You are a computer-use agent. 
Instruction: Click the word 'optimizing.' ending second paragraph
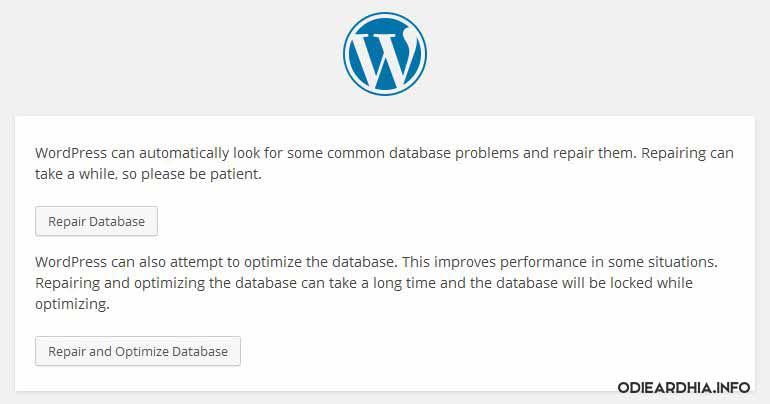click(72, 304)
